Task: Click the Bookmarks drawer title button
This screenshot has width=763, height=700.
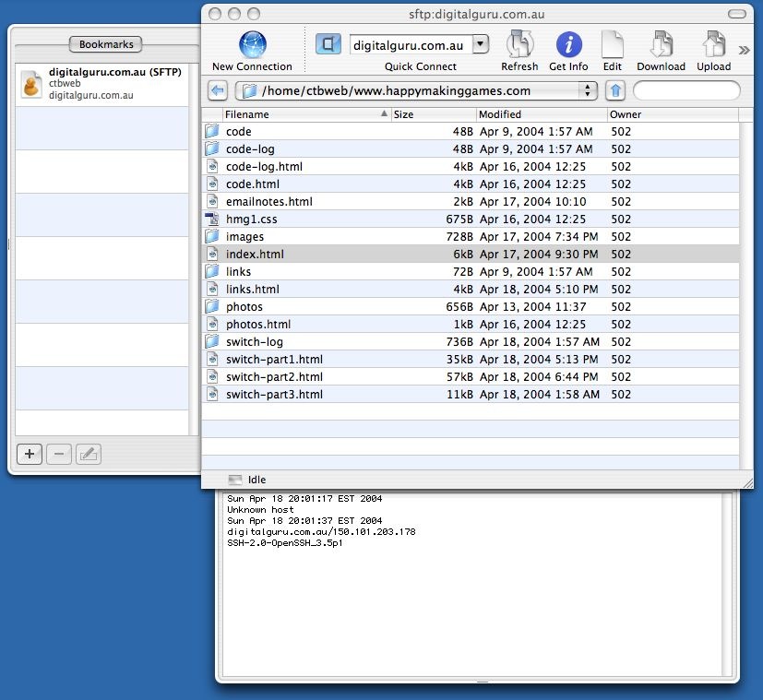Action: click(x=105, y=44)
